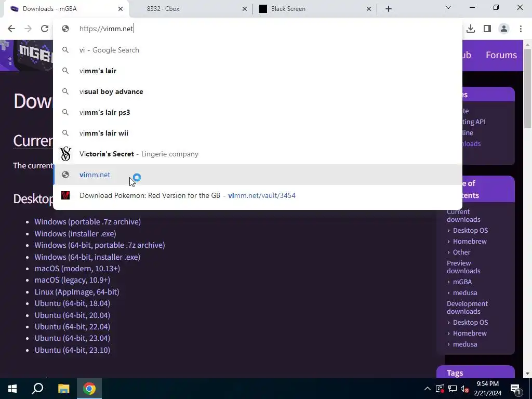Download macOS (legacy, 10.9+)

tap(72, 280)
